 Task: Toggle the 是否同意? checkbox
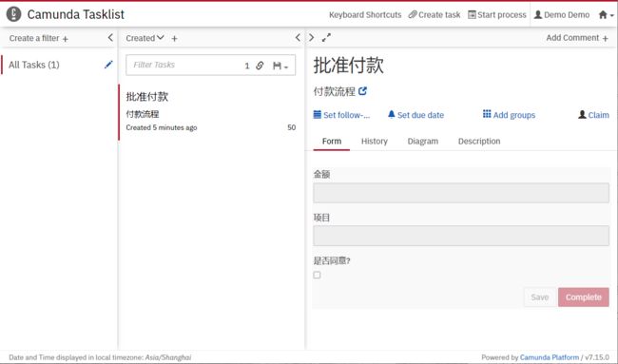317,275
